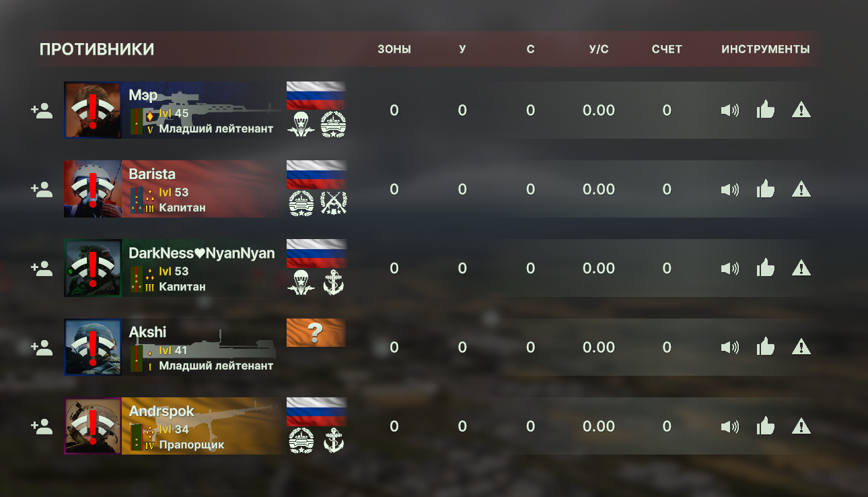Screen dimensions: 868x497
Task: Click Akshi's unknown country question flag
Action: pyautogui.click(x=316, y=333)
